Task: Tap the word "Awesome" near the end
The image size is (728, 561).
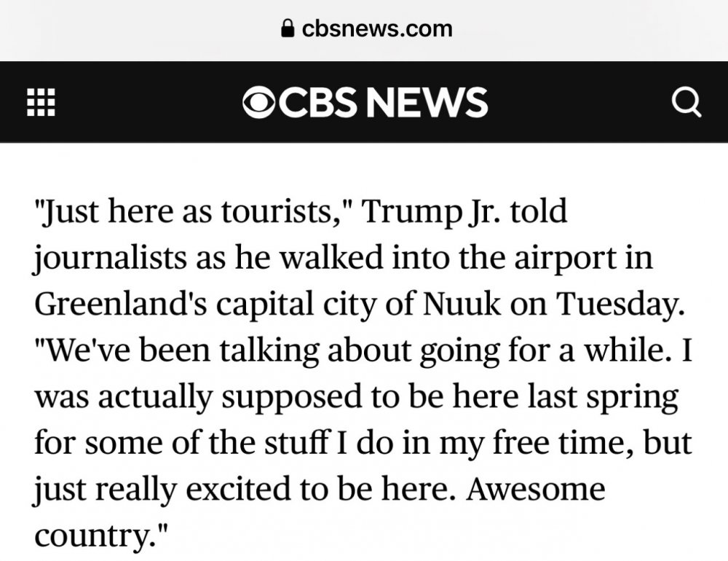Action: (x=537, y=489)
